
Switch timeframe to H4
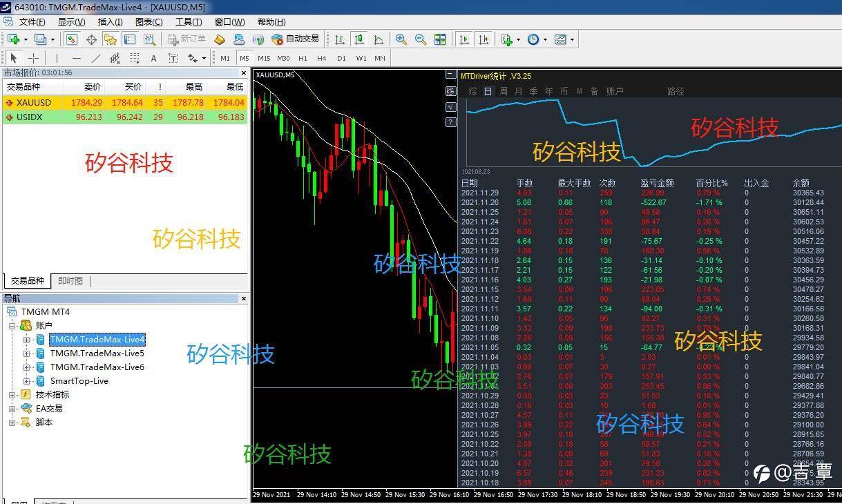321,58
